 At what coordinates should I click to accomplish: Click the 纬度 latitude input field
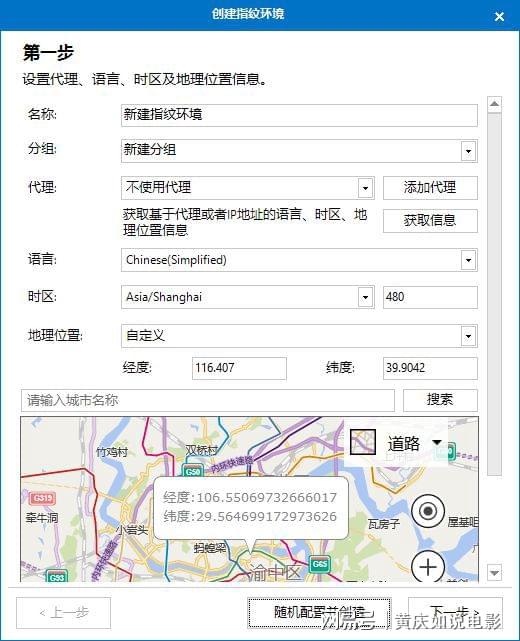430,368
